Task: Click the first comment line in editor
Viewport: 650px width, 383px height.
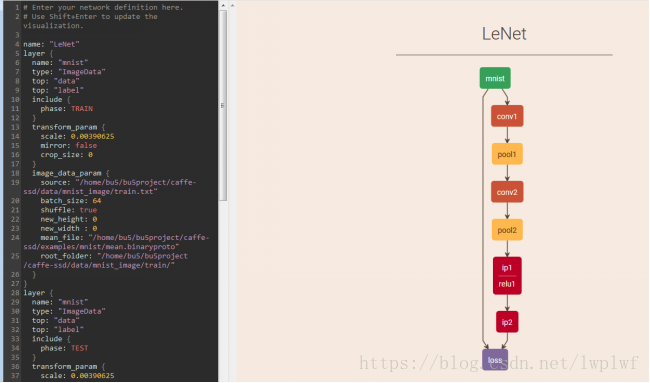Action: point(103,7)
